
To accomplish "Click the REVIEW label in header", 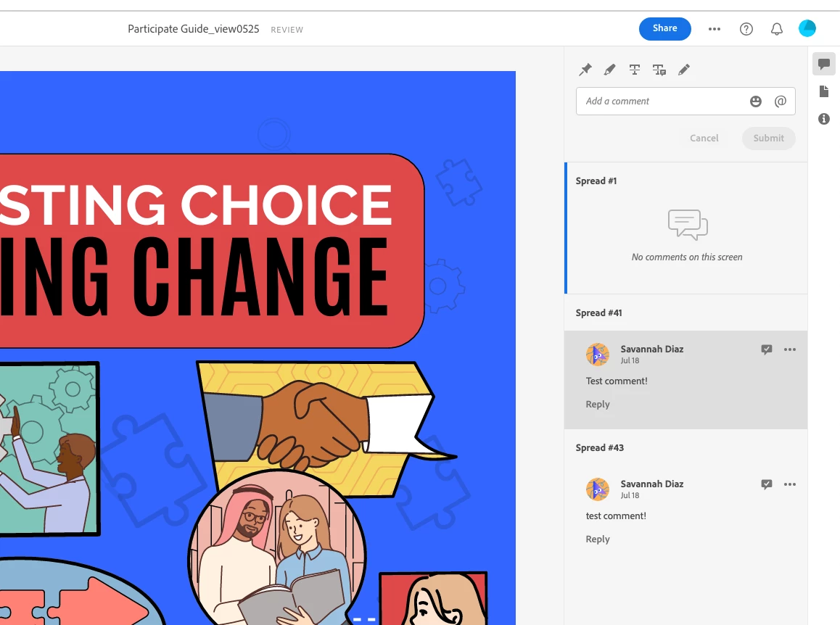I will (287, 30).
